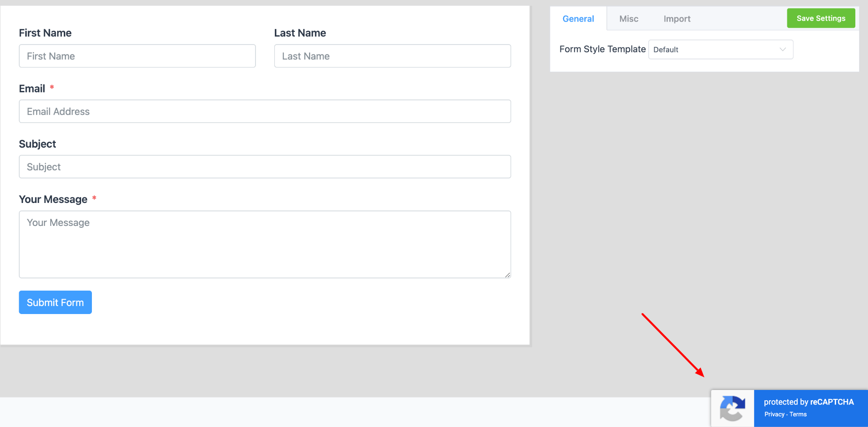Select the Email Address input box
The height and width of the screenshot is (427, 868).
coord(264,112)
